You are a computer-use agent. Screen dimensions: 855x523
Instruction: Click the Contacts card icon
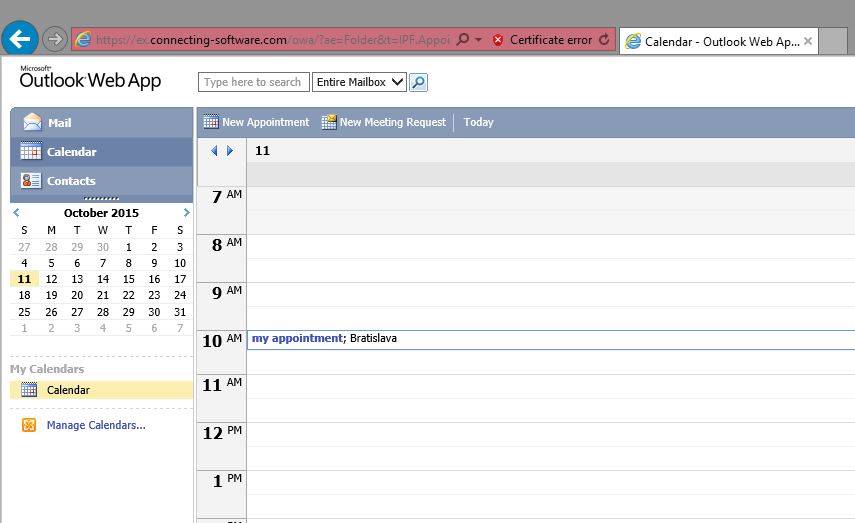point(31,181)
